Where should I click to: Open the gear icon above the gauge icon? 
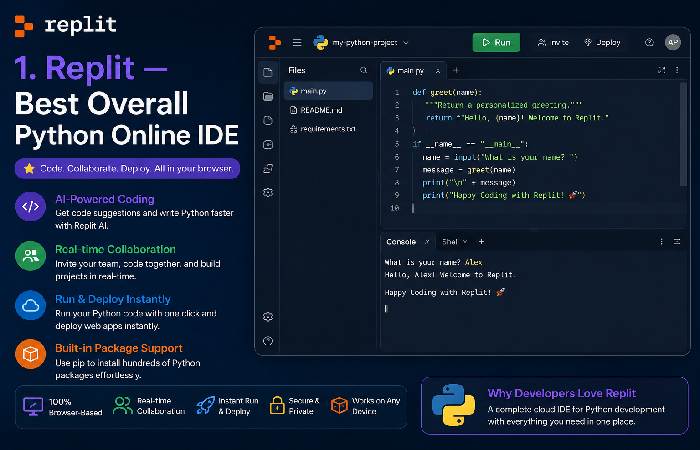coord(268,317)
